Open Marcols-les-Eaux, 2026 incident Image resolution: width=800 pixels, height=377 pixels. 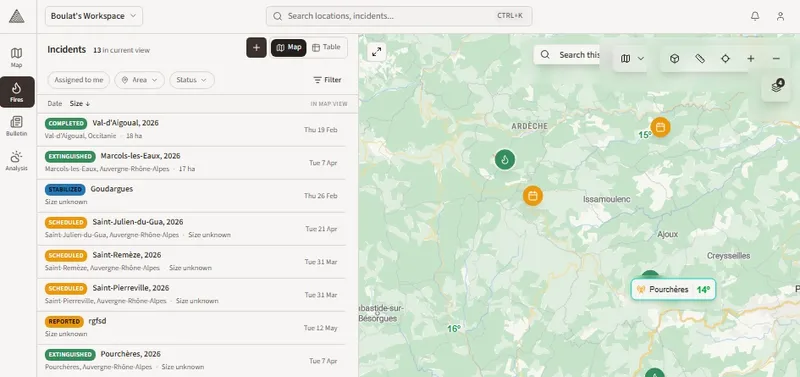[191, 163]
